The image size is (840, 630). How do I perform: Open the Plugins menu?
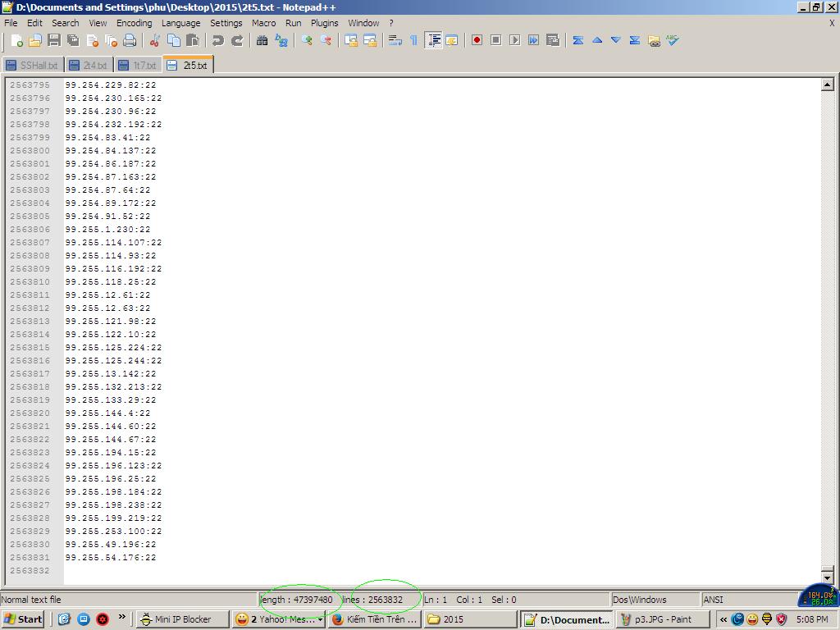pos(325,23)
